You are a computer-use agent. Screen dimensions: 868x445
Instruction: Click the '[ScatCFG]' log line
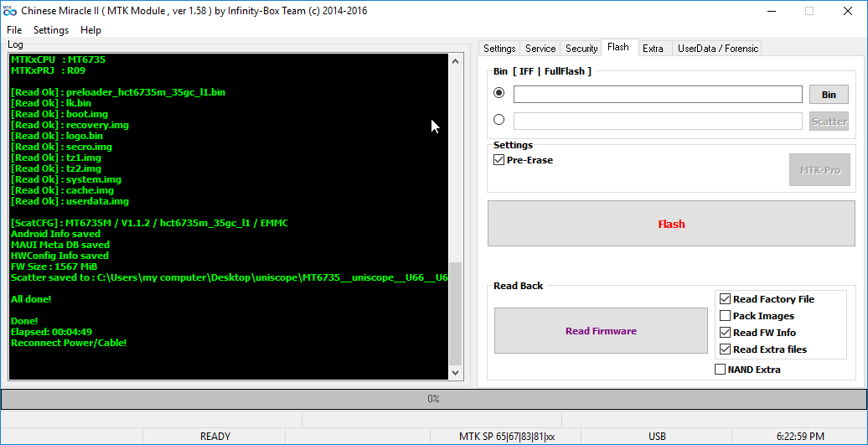click(149, 223)
